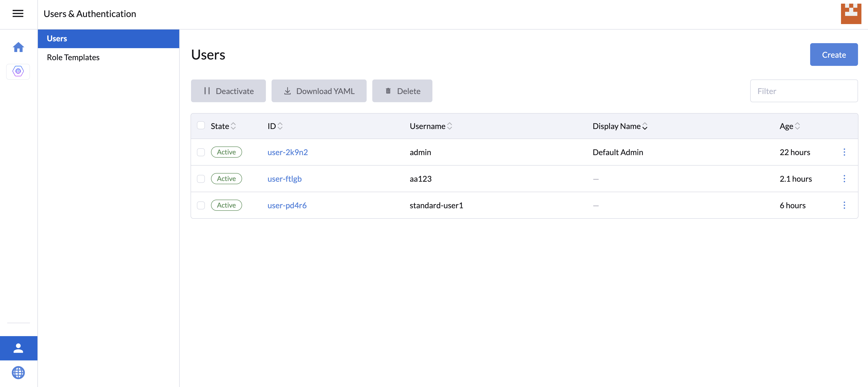
Task: Click the 'Users & Authentication' header title
Action: [90, 14]
